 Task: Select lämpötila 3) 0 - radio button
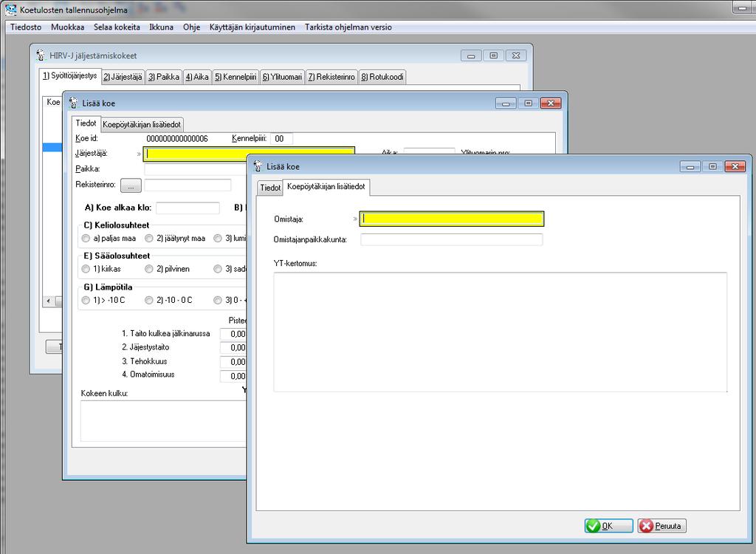218,300
